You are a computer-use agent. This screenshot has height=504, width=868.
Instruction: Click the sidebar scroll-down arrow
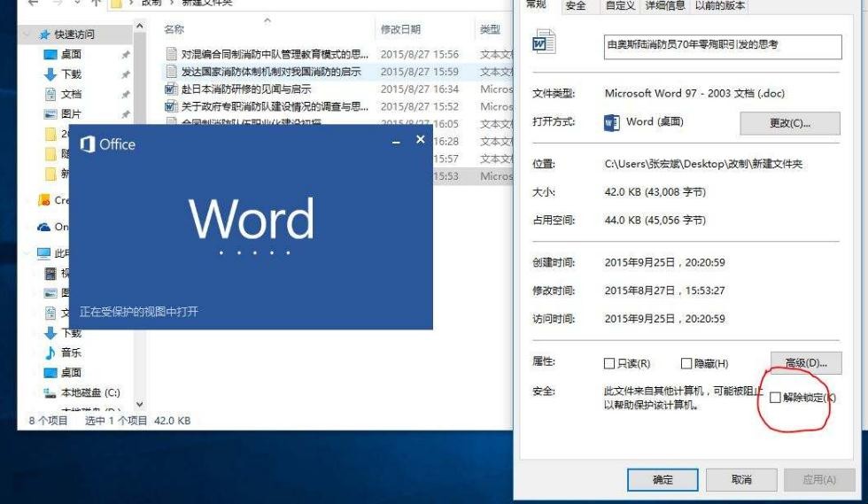(139, 404)
